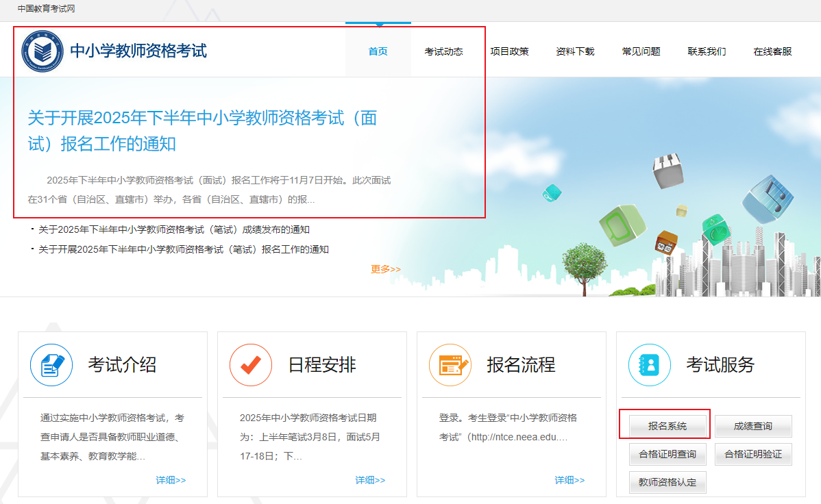
Task: Click the 考试服务 address book icon
Action: pos(650,365)
